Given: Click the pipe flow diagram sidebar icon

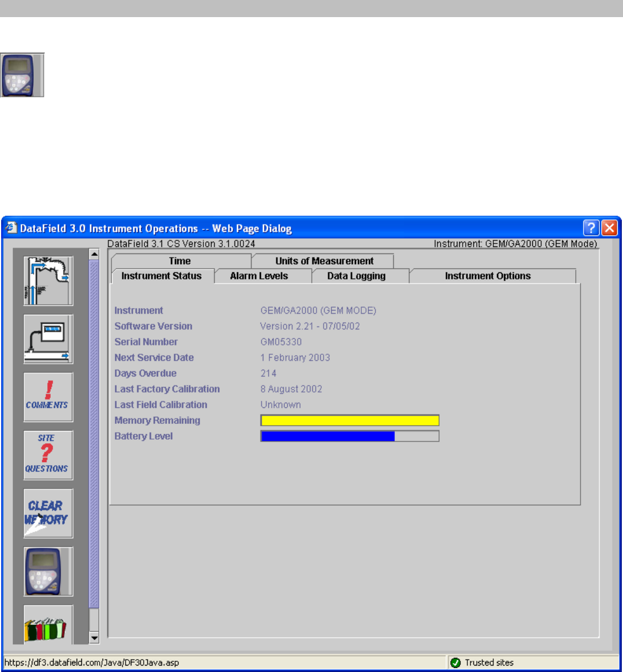Looking at the screenshot, I should point(48,281).
